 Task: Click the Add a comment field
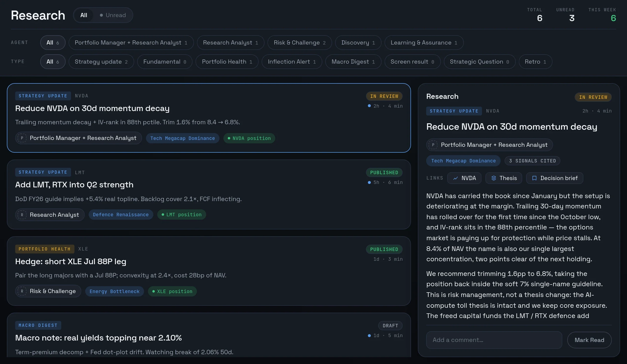494,340
